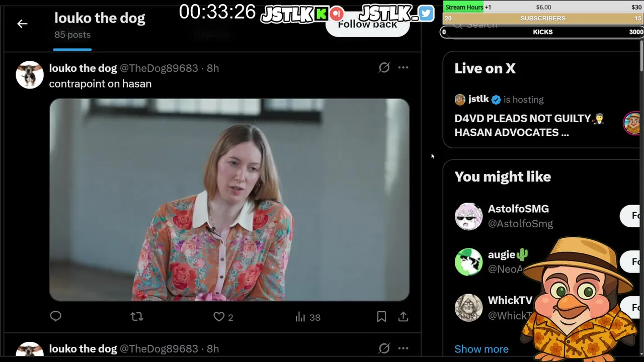
Task: Open augie profile avatar
Action: [468, 261]
